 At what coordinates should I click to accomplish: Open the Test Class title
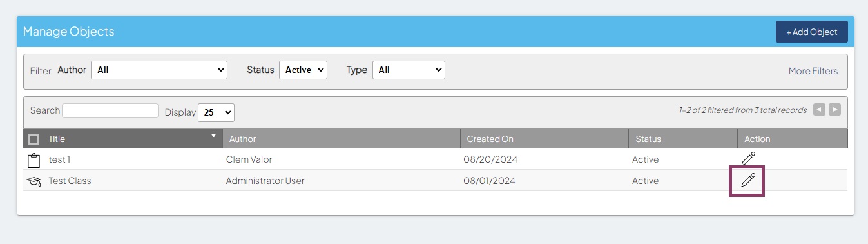pyautogui.click(x=70, y=181)
